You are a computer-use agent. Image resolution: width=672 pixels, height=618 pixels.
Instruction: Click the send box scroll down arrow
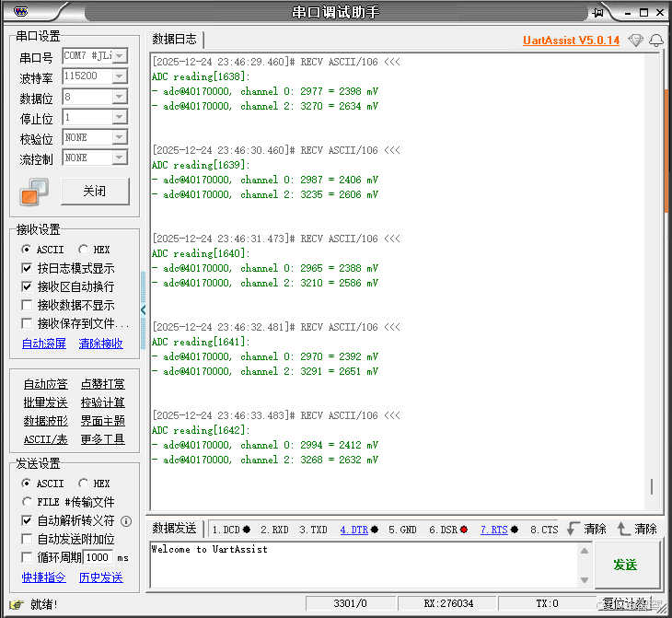coord(585,580)
